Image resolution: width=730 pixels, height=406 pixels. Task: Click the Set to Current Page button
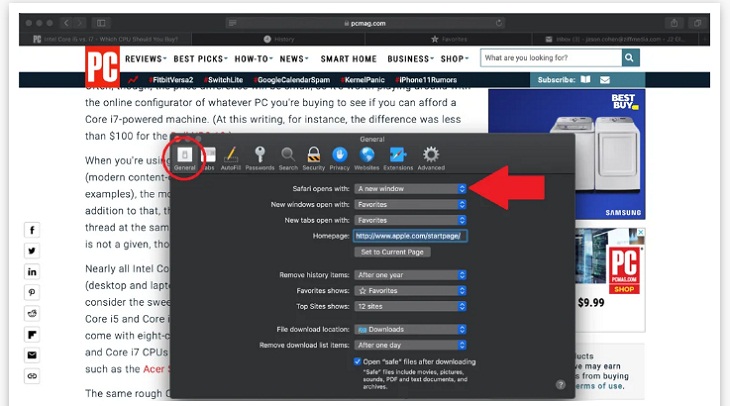click(x=392, y=252)
